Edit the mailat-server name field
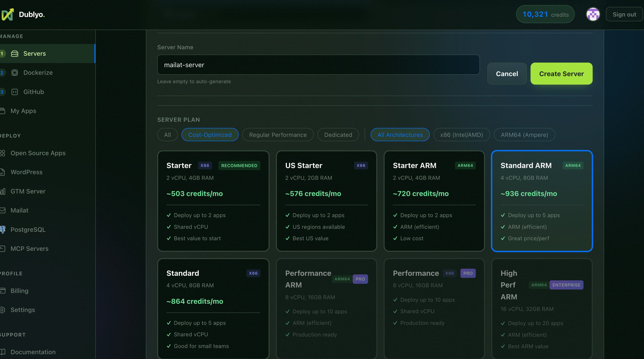The height and width of the screenshot is (359, 644). click(x=318, y=65)
